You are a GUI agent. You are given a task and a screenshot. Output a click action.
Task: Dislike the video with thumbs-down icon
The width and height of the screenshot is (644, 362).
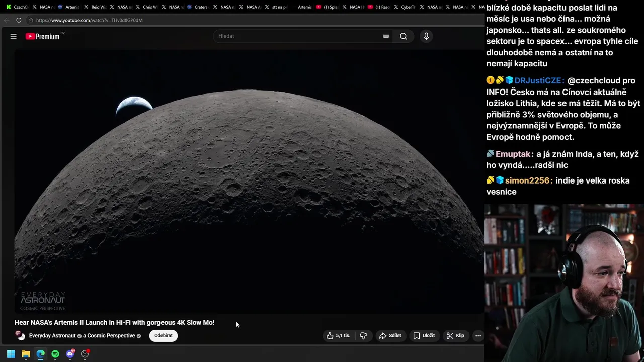(363, 336)
